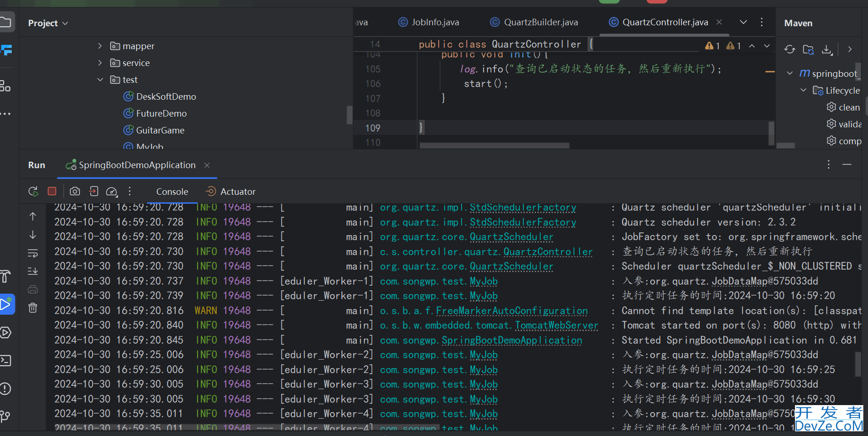Go to previous highlighted error arrow
The width and height of the screenshot is (868, 436).
click(752, 45)
